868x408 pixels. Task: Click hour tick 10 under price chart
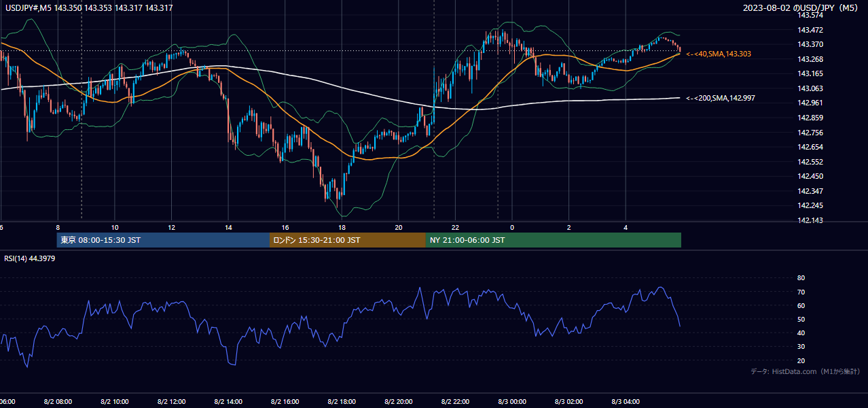tap(115, 227)
